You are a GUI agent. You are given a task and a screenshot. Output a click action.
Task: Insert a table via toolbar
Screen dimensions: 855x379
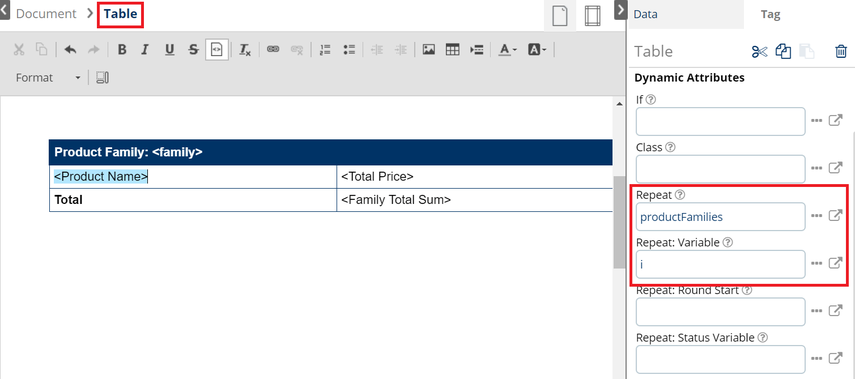coord(453,50)
